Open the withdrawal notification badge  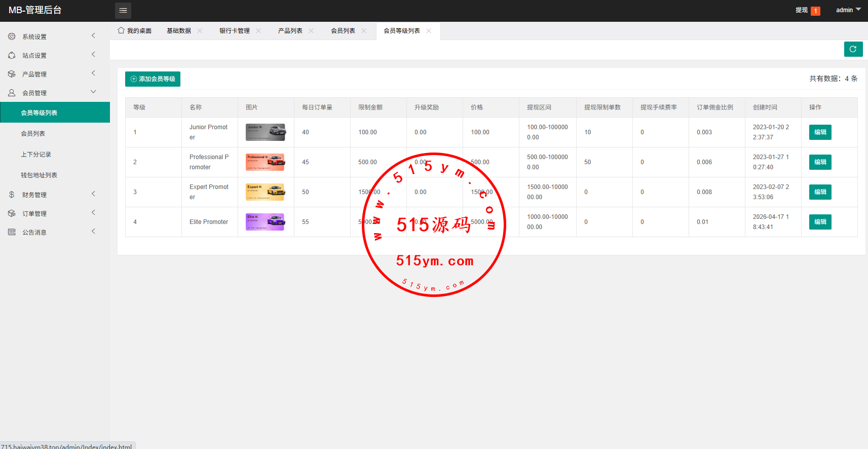tap(815, 11)
